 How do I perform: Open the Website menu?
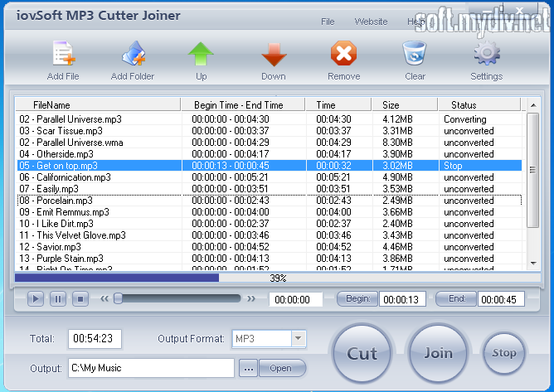coord(371,22)
